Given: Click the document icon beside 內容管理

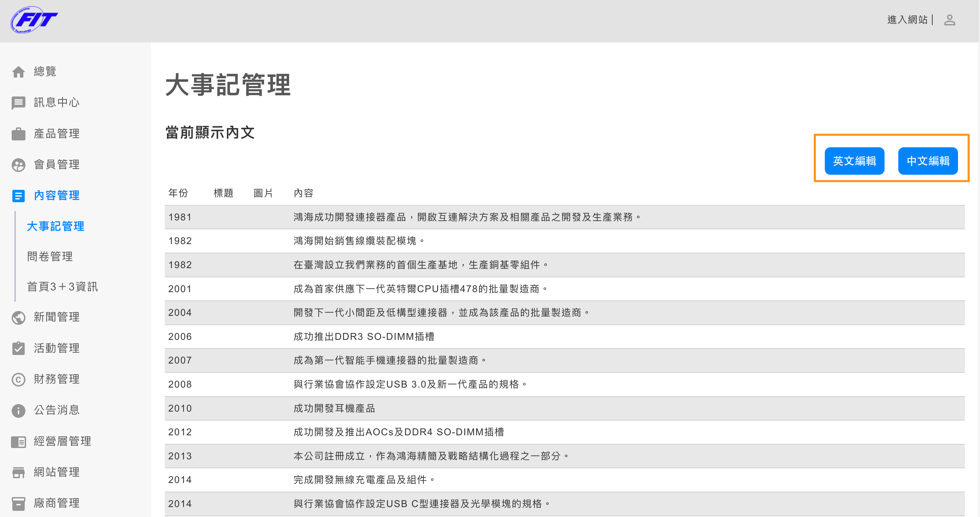Looking at the screenshot, I should pos(18,196).
